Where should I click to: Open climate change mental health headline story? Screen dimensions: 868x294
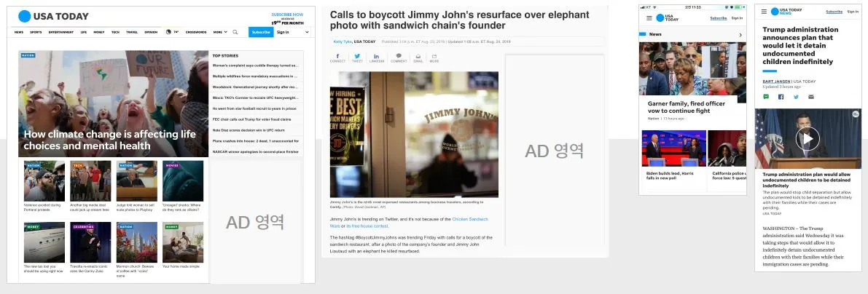[109, 140]
